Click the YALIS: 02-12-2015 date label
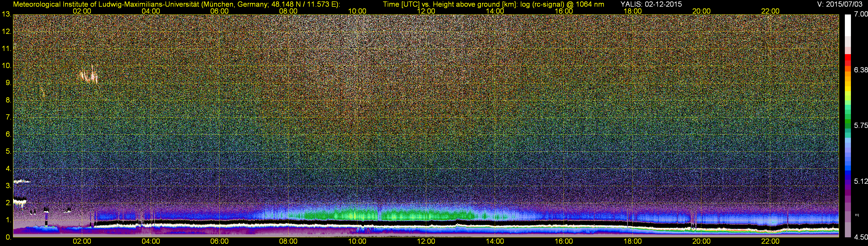868x246 pixels. click(x=651, y=4)
